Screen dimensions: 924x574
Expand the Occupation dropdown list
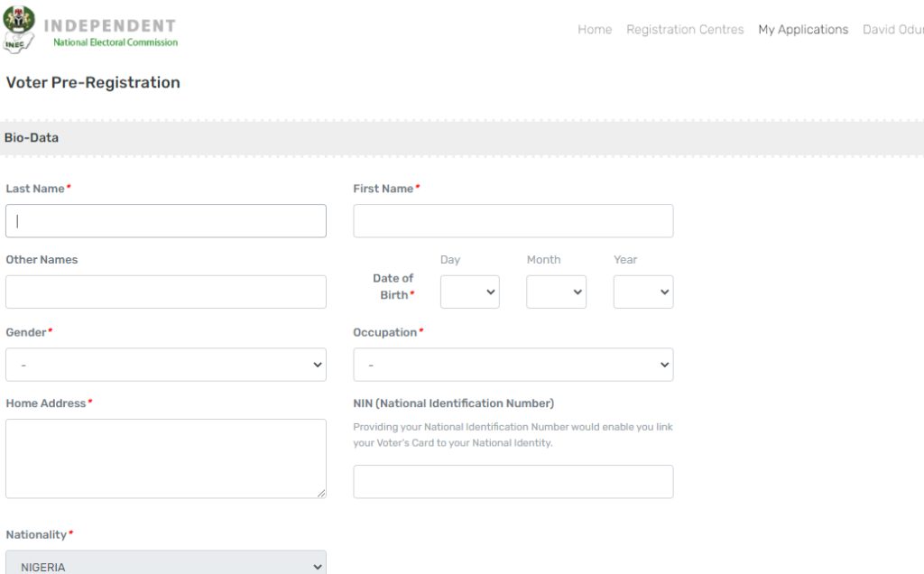pyautogui.click(x=513, y=365)
